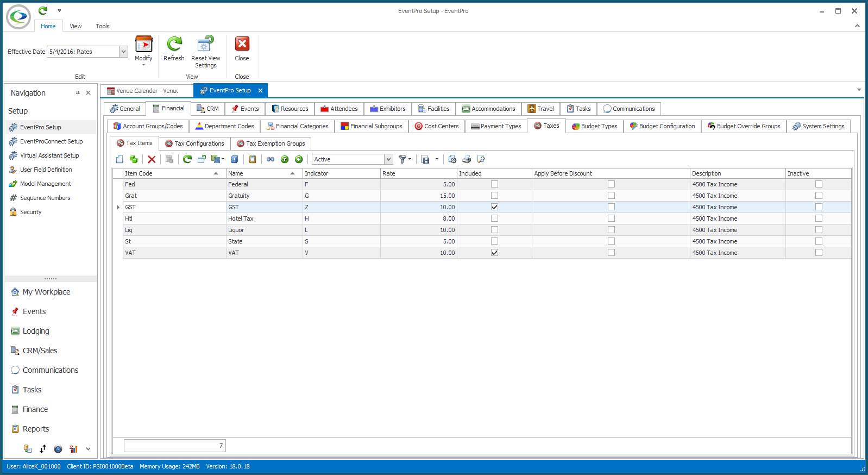Viewport: 868px width, 475px height.
Task: Click the up-down arrows icon at navigation bottom
Action: (x=43, y=449)
